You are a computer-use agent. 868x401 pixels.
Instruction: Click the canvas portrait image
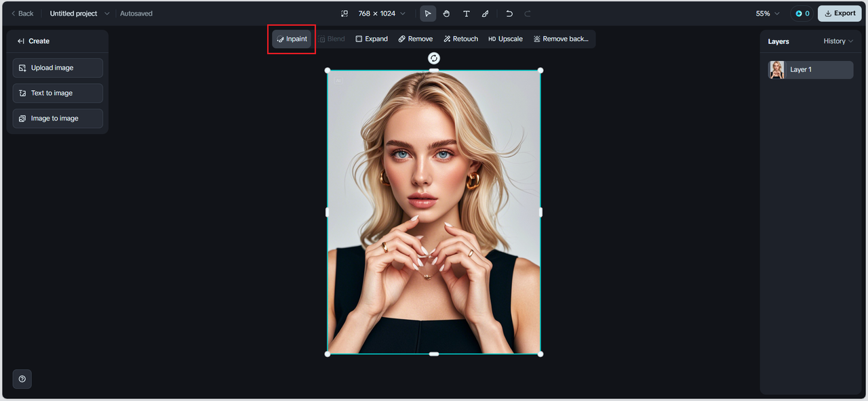434,212
